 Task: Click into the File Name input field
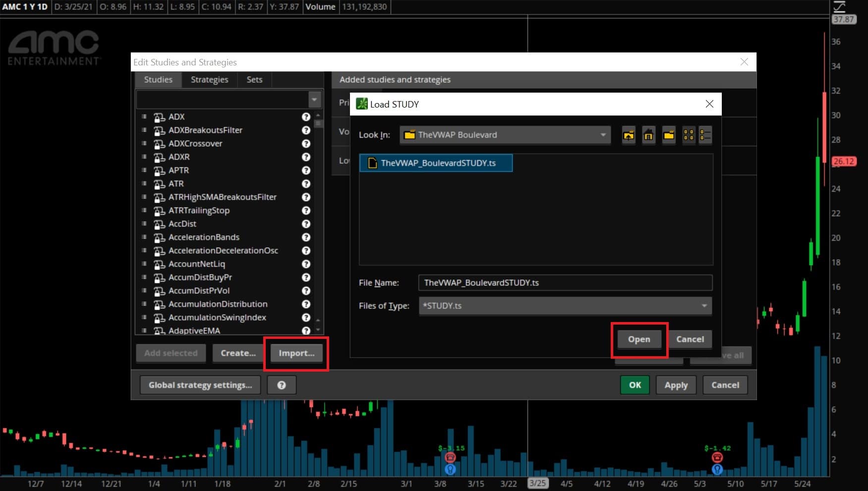pyautogui.click(x=565, y=283)
